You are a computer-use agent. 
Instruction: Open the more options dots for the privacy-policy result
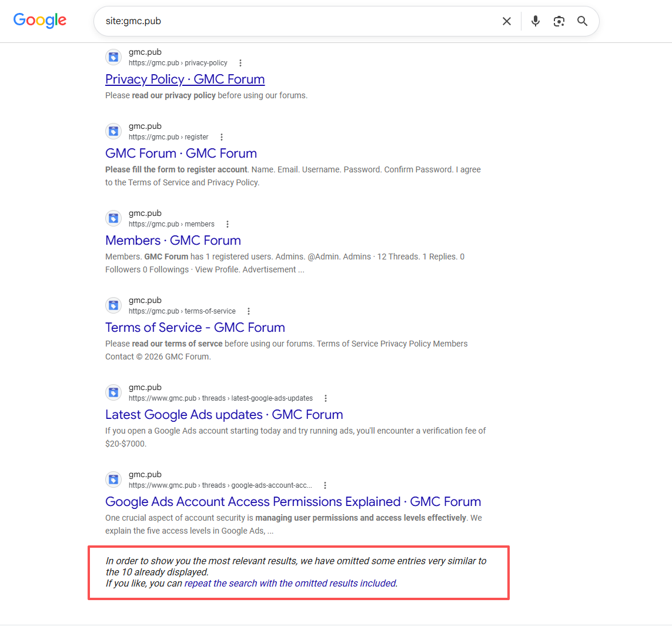coord(240,63)
